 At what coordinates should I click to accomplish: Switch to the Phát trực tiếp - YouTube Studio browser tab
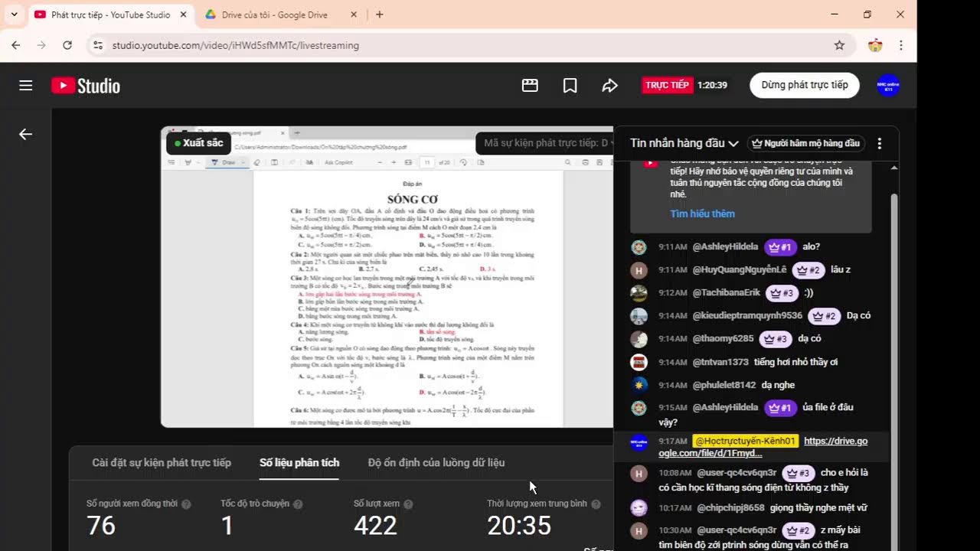click(x=110, y=15)
